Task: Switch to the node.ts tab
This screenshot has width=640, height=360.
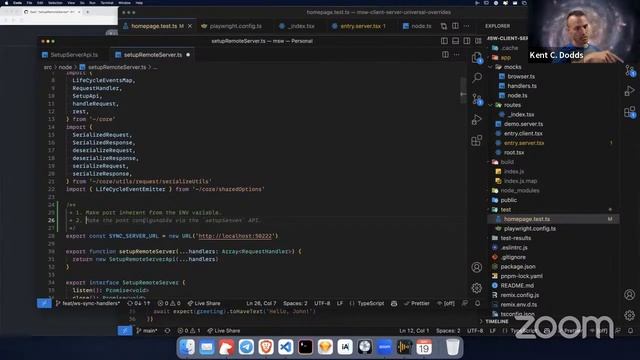Action: click(417, 26)
